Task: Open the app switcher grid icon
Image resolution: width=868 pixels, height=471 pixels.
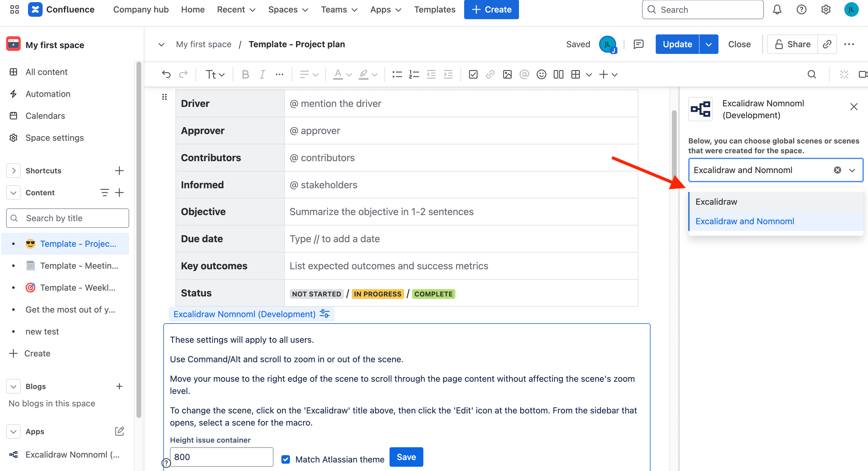Action: coord(15,9)
